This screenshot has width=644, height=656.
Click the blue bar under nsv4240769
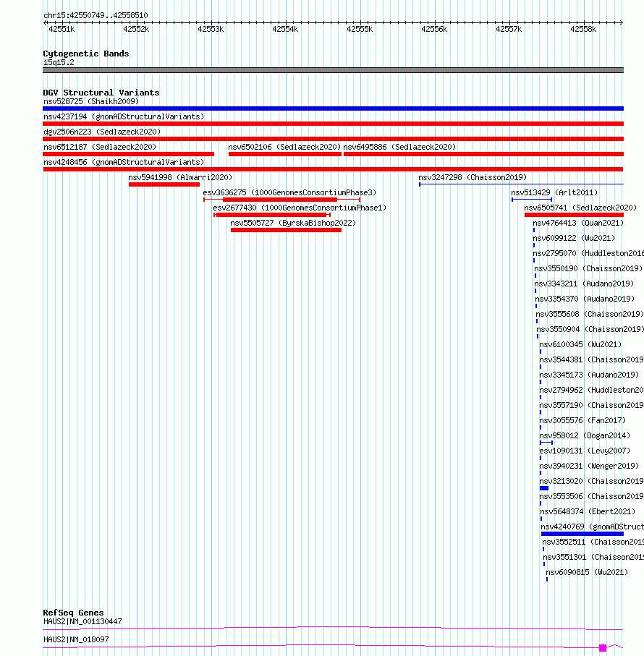tap(582, 534)
